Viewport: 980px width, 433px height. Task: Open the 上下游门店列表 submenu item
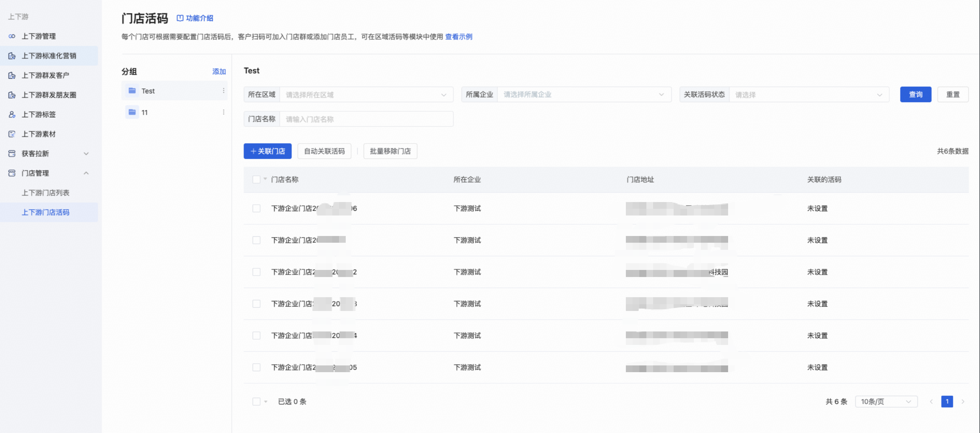[45, 193]
